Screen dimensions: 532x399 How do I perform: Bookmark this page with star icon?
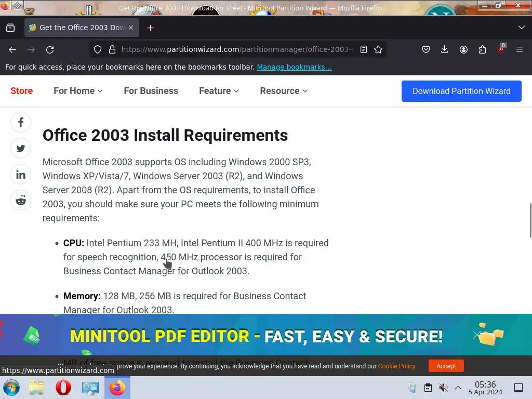tap(378, 49)
